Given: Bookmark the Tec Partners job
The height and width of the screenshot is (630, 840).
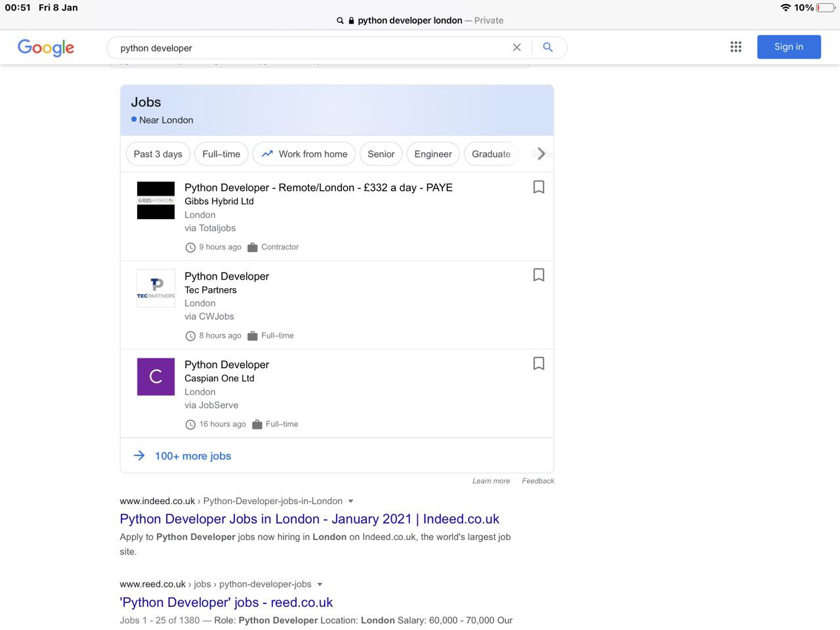Looking at the screenshot, I should coord(539,275).
